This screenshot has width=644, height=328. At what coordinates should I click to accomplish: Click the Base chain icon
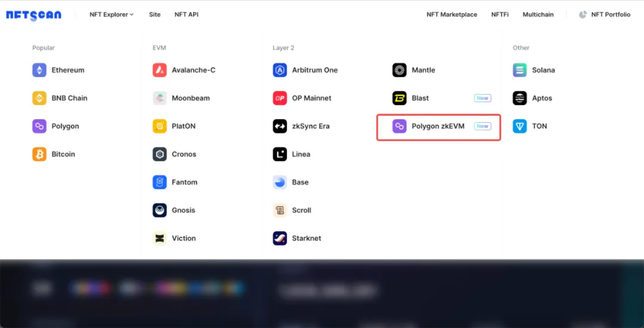280,182
